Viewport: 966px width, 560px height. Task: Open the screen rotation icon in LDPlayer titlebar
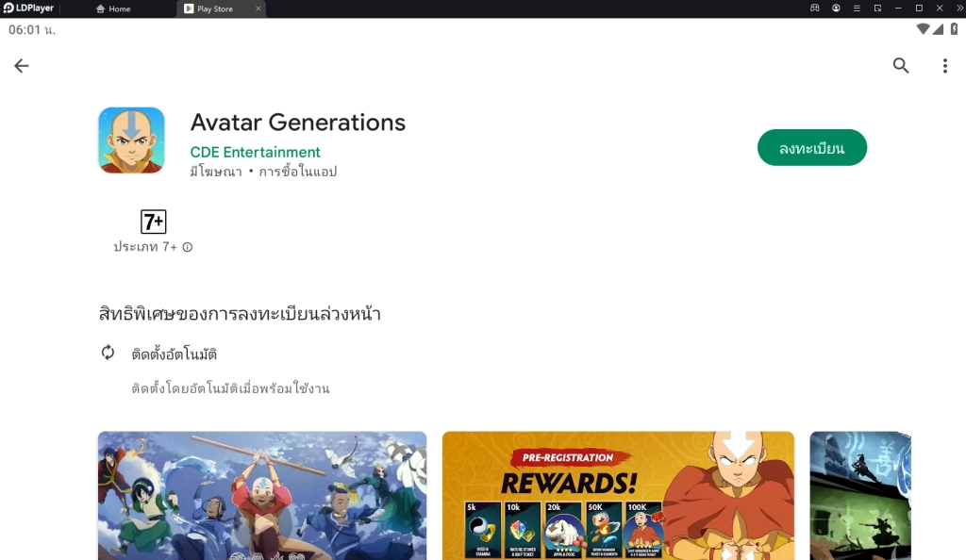(877, 8)
